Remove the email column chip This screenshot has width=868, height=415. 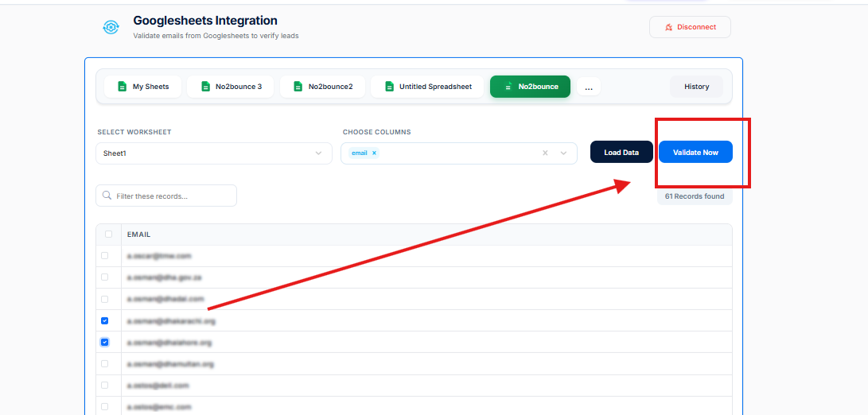click(374, 153)
